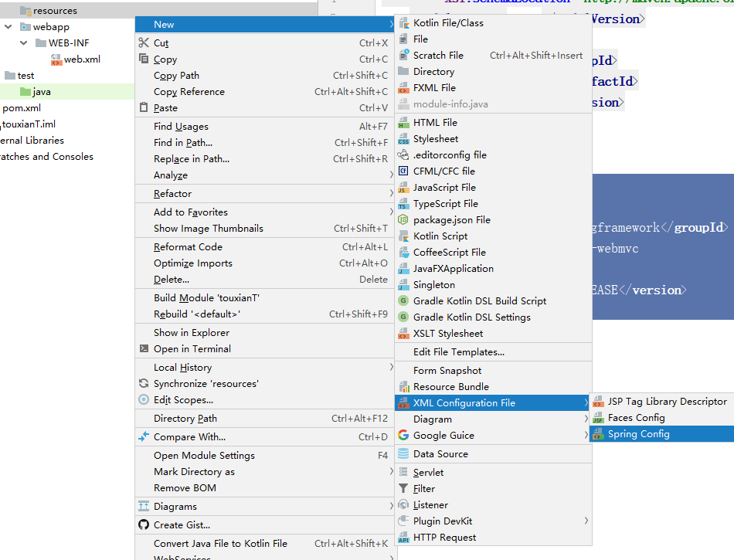Click the Google Guice icon
The height and width of the screenshot is (560, 734).
click(403, 436)
